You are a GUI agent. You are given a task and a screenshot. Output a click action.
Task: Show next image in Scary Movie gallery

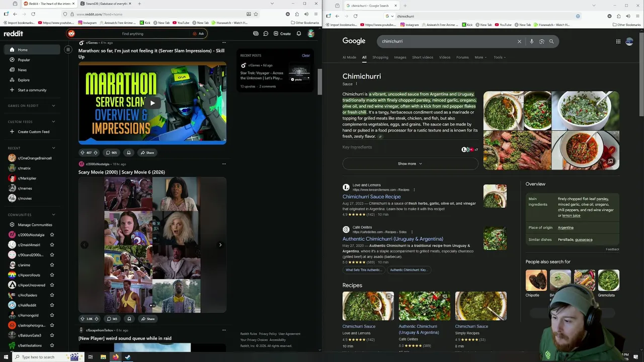click(x=220, y=245)
